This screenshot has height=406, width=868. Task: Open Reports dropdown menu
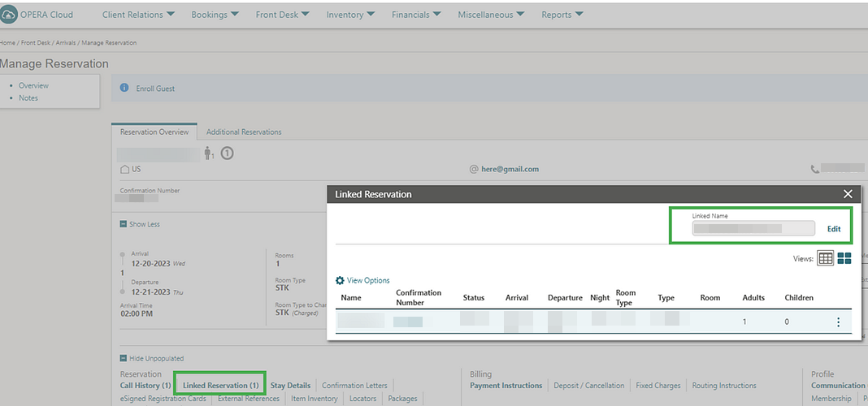tap(562, 15)
